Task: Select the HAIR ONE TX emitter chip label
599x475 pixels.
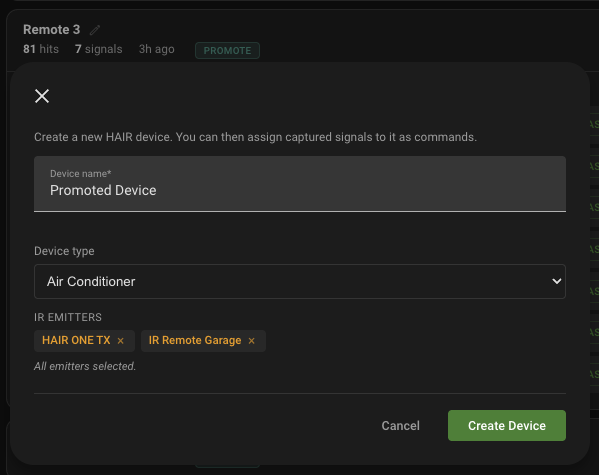Action: pyautogui.click(x=76, y=340)
